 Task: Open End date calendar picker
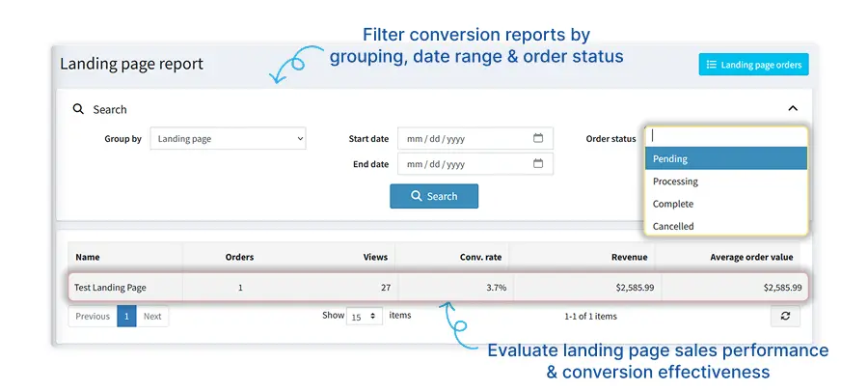point(538,163)
